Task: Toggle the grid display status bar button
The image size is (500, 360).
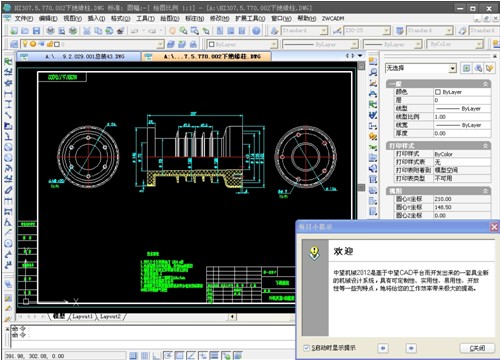Action: 145,356
